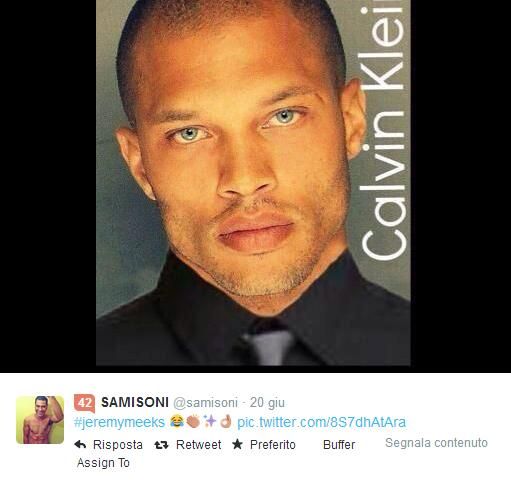Send the tweet to Buffer
Image resolution: width=511 pixels, height=487 pixels.
pyautogui.click(x=339, y=445)
